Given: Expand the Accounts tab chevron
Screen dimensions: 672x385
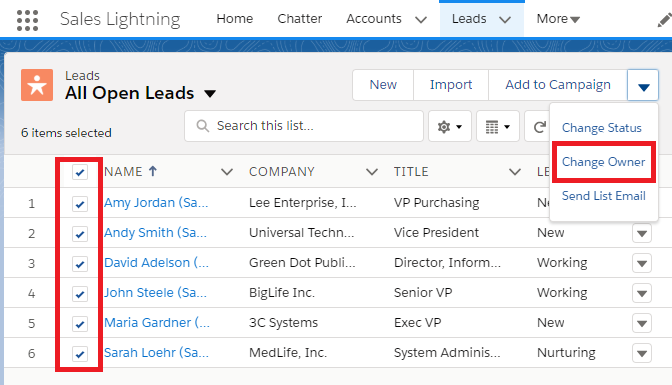Looking at the screenshot, I should pos(421,20).
